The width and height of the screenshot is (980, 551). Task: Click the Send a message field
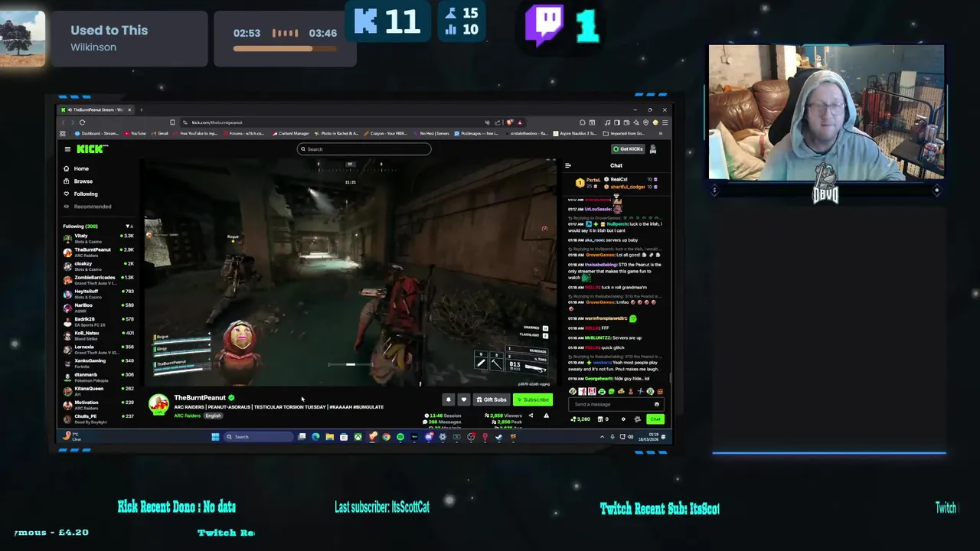pyautogui.click(x=616, y=404)
